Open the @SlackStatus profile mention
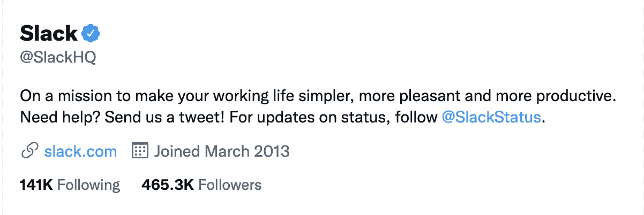The height and width of the screenshot is (215, 644). click(491, 118)
